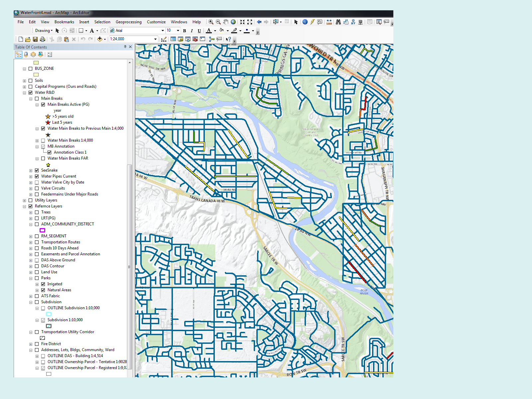Uncheck the SeeSnake layer

coord(37,171)
